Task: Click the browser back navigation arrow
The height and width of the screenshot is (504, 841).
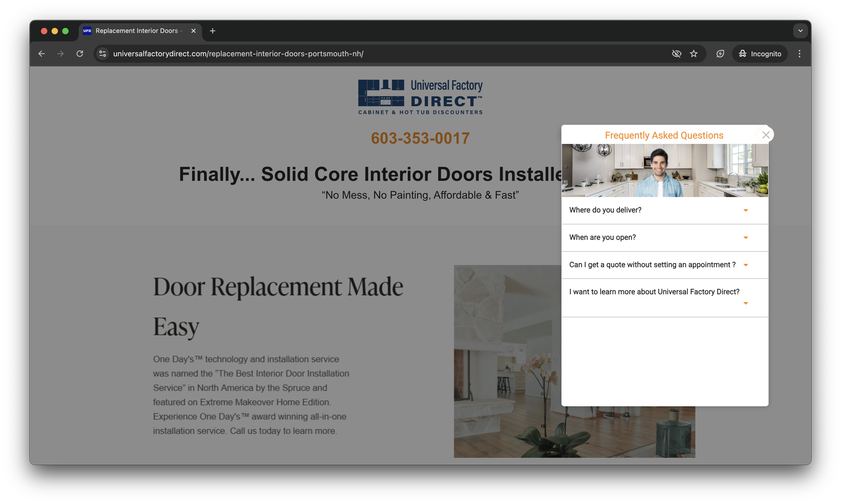Action: point(41,53)
